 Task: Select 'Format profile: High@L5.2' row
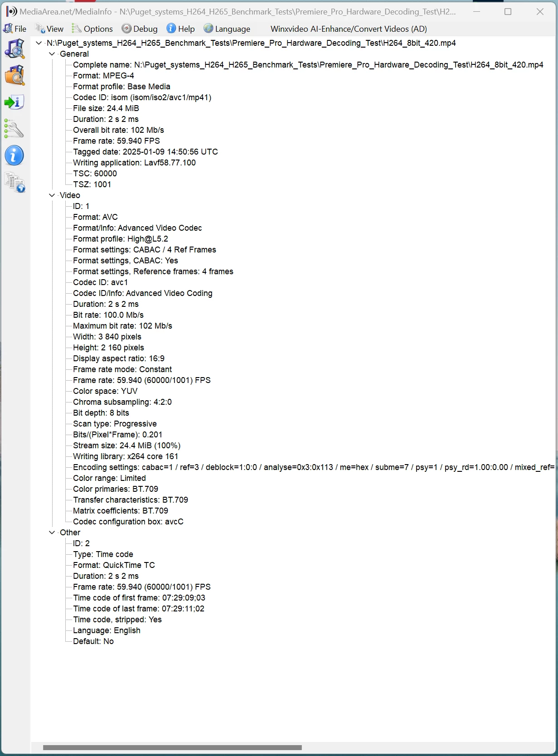[121, 239]
